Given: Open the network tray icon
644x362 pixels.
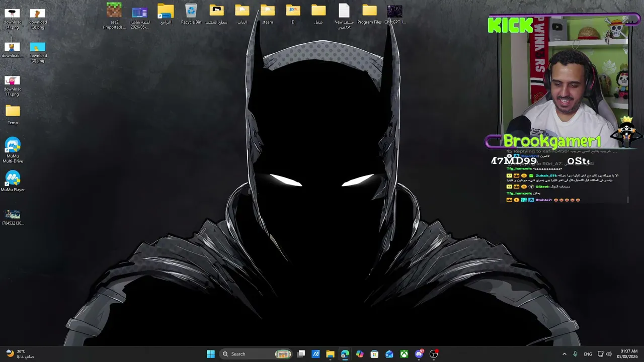Looking at the screenshot, I should click(x=600, y=354).
